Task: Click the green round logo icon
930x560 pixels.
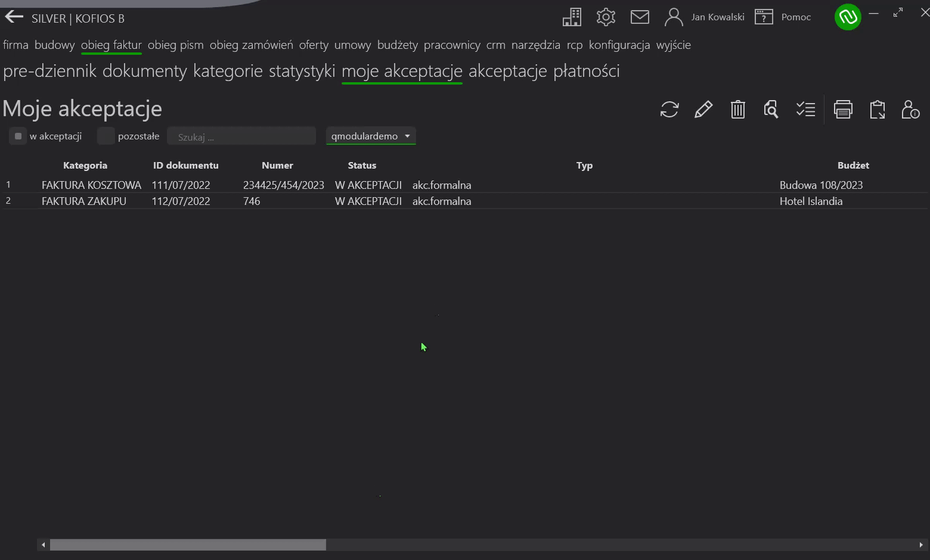Action: point(848,17)
